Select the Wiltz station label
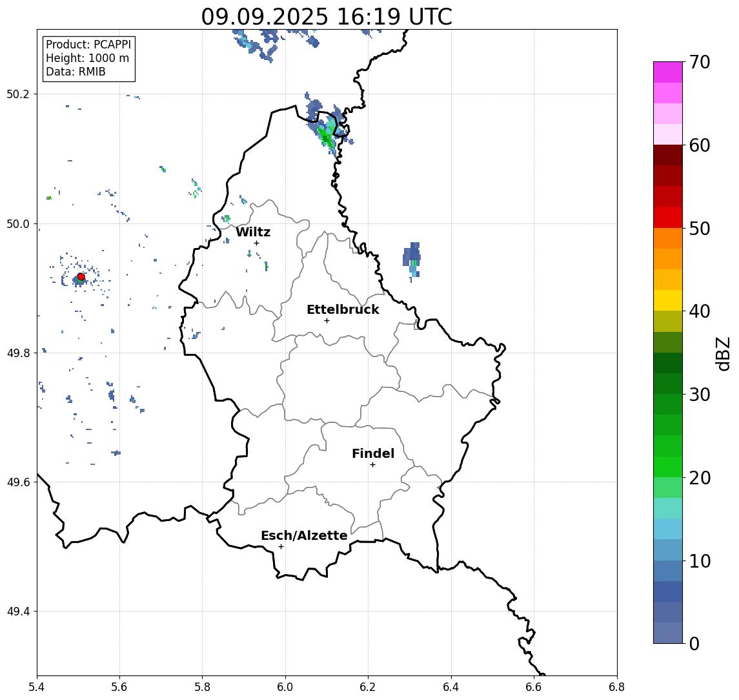739x700 pixels. pyautogui.click(x=253, y=232)
